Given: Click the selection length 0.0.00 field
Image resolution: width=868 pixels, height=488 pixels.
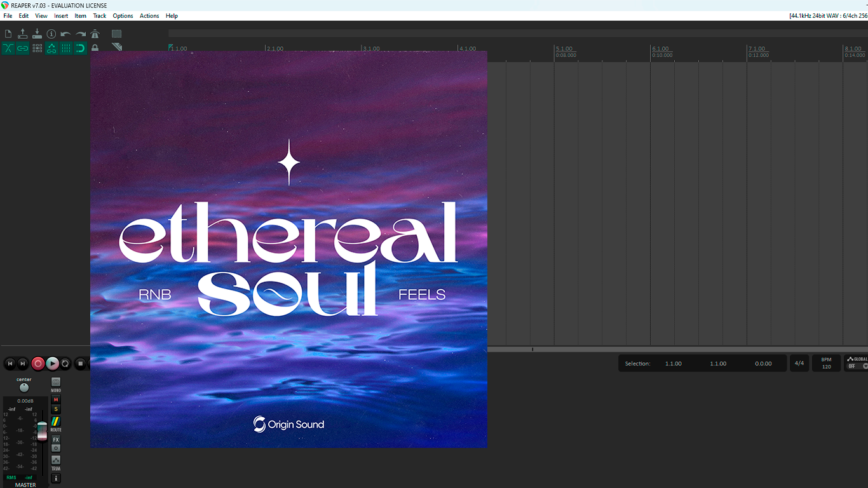Looking at the screenshot, I should [x=763, y=363].
